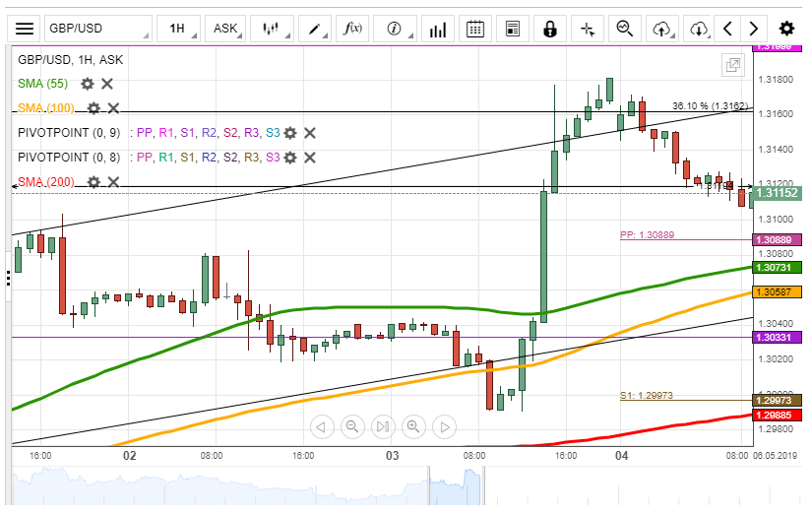Image resolution: width=812 pixels, height=515 pixels.
Task: Click the pop-out chart window icon
Action: coord(732,65)
